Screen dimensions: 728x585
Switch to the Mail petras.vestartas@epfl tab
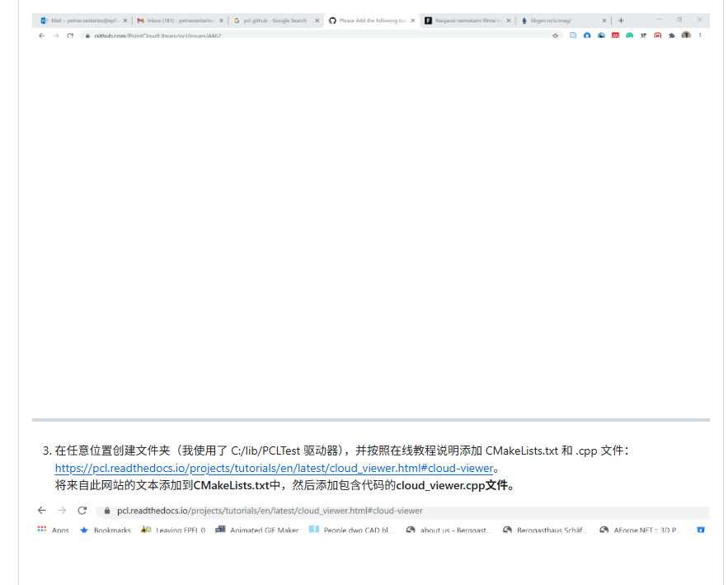pos(79,21)
